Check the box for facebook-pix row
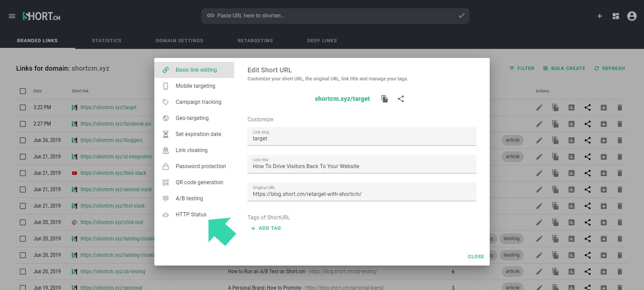Viewport: 644px width, 290px height. [23, 124]
